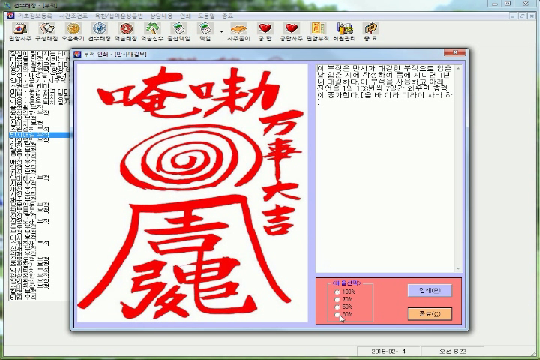This screenshot has width=540, height=360.
Task: Click inside the talisman description text box
Action: tap(386, 168)
